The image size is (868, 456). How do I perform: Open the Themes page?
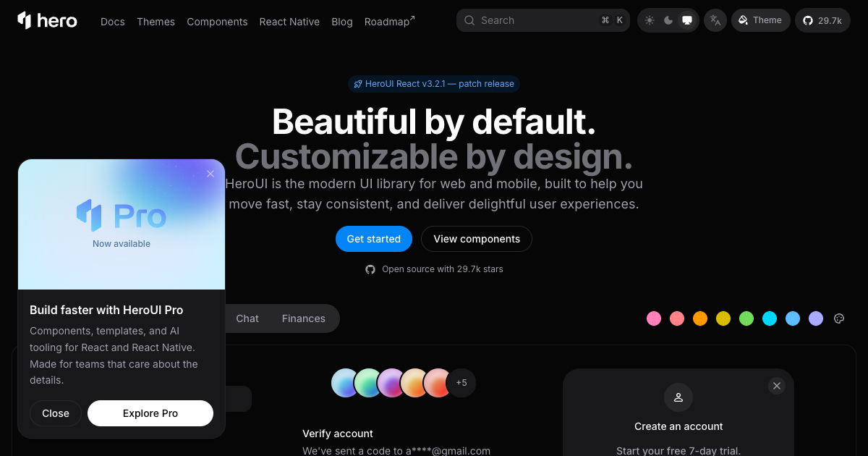[156, 22]
